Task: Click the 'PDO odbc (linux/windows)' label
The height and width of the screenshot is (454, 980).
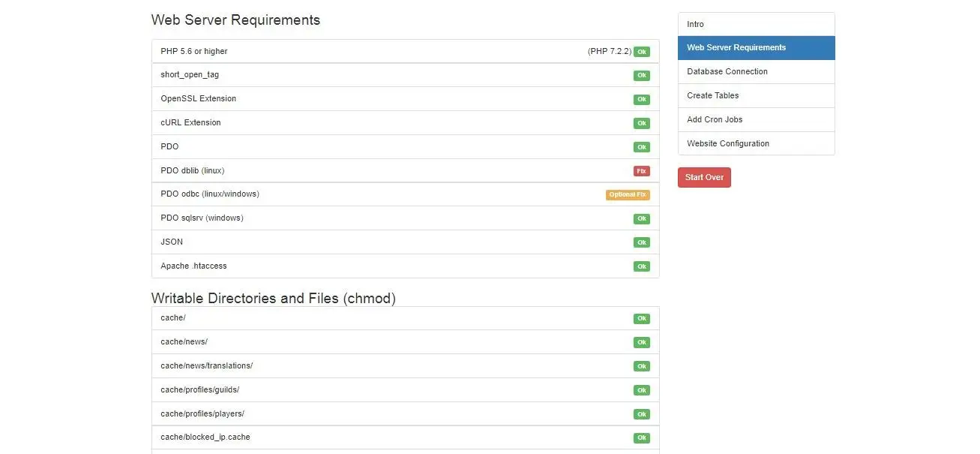Action: pos(210,194)
